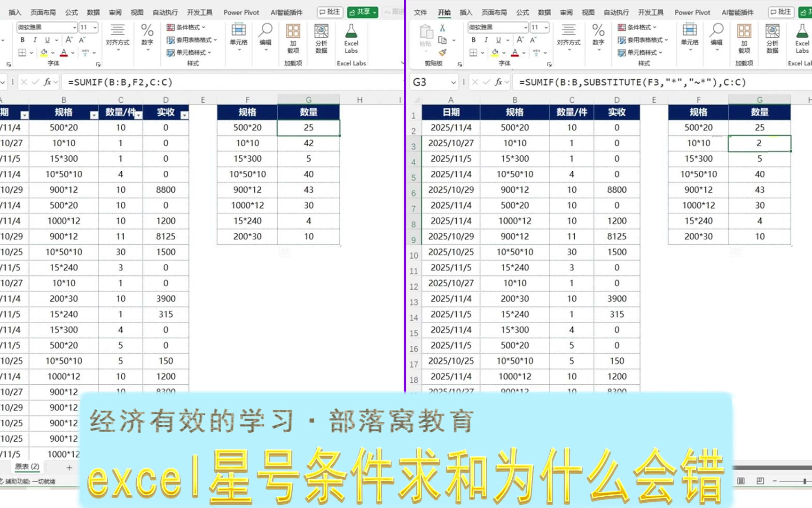Open the font name dropdown in left window

pos(74,27)
